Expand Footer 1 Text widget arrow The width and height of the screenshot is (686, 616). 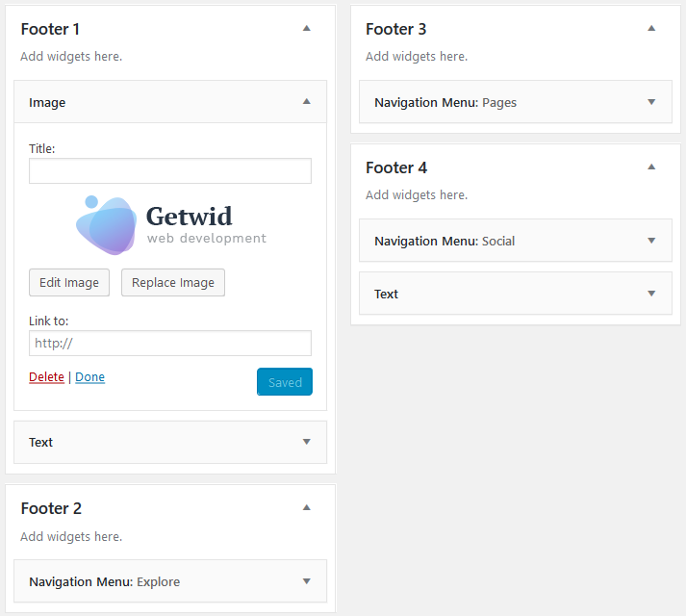pyautogui.click(x=307, y=442)
